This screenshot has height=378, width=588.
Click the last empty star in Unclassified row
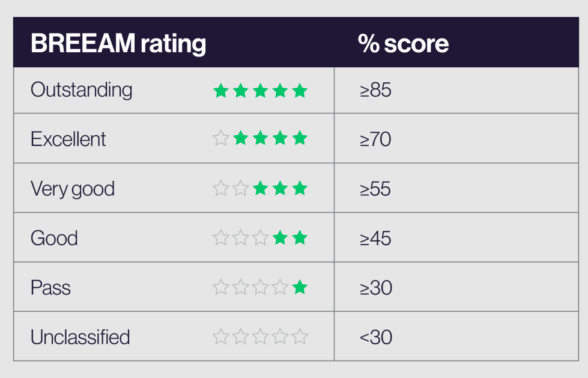(299, 337)
